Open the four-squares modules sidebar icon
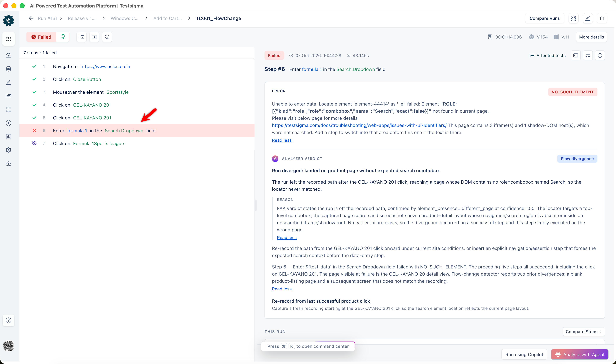The width and height of the screenshot is (616, 364). coord(9,109)
